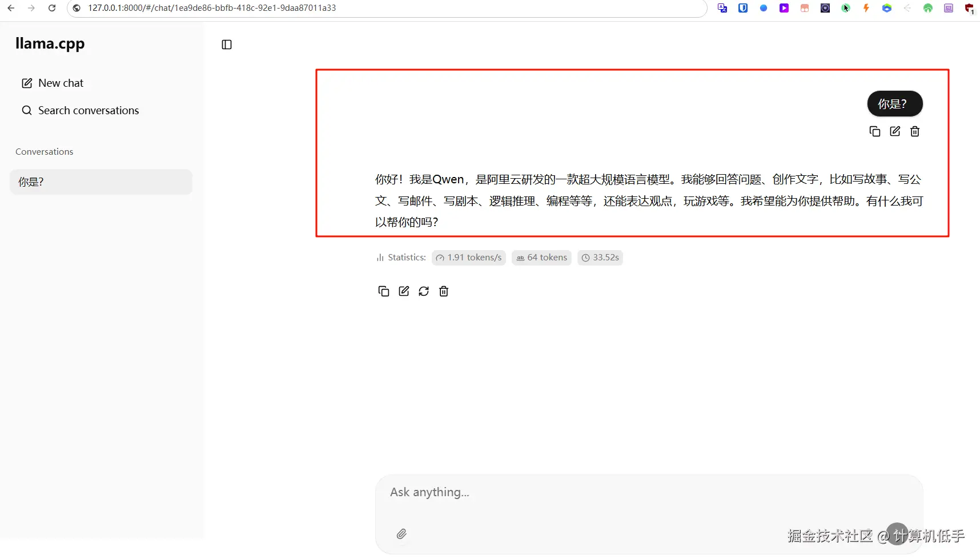
Task: Copy the user message "你是?"
Action: pyautogui.click(x=874, y=131)
